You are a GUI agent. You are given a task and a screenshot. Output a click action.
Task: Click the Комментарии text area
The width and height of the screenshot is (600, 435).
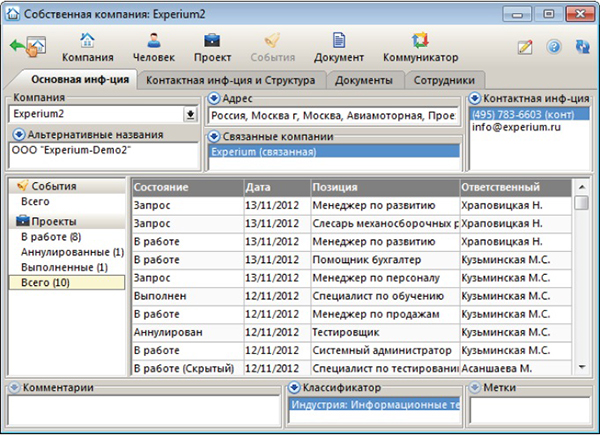[x=144, y=411]
